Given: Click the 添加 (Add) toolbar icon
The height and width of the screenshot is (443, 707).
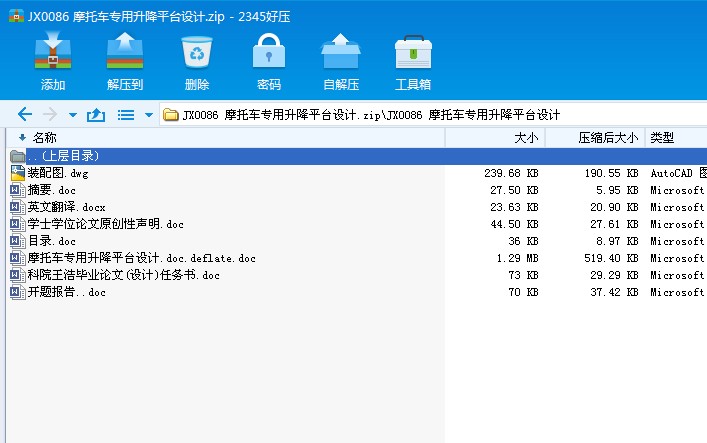Looking at the screenshot, I should point(53,51).
